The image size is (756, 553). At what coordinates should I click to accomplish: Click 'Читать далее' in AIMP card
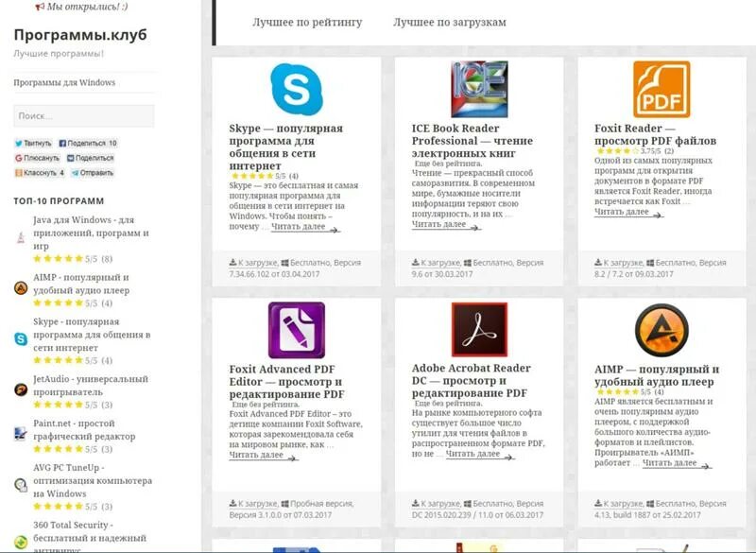677,463
